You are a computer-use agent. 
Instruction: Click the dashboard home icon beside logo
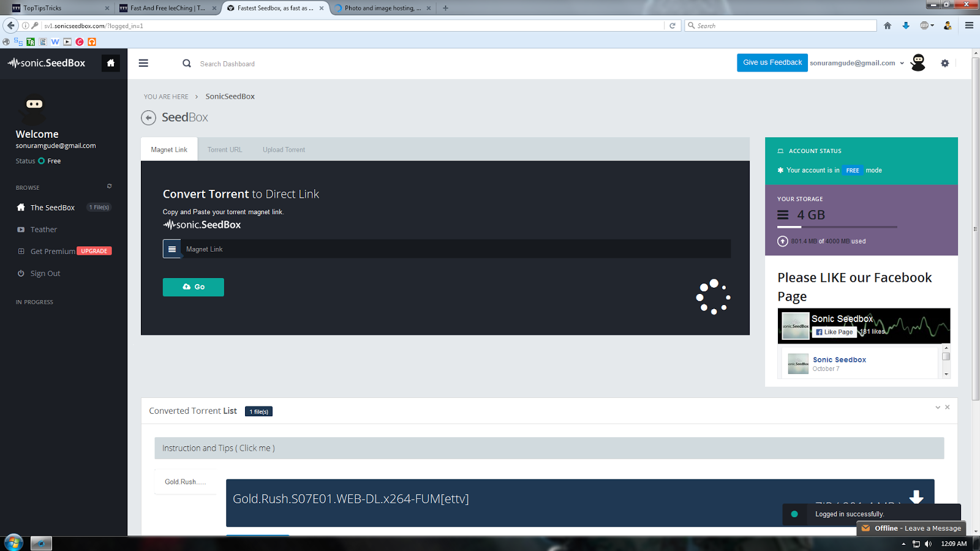coord(111,63)
